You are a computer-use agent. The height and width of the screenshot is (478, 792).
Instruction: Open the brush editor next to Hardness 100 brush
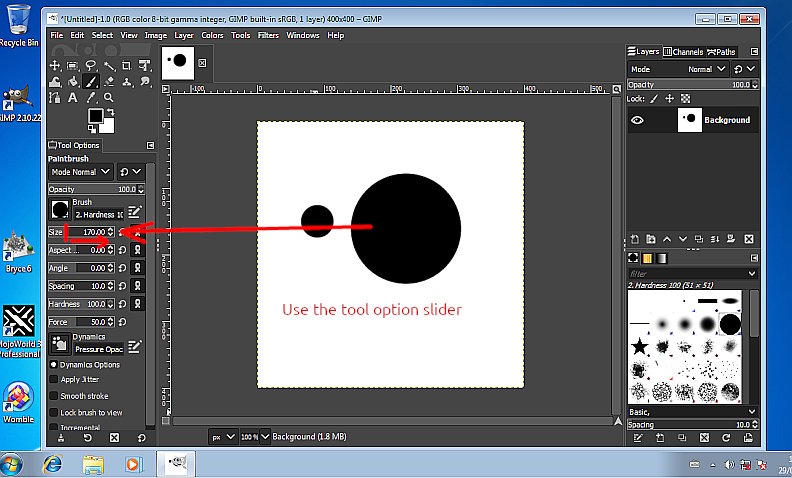coord(134,213)
